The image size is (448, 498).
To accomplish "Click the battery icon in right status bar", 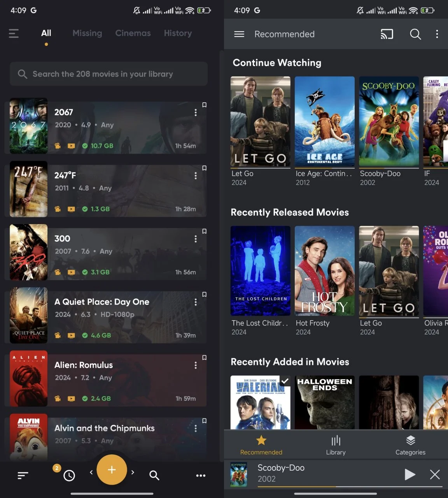I will (427, 11).
